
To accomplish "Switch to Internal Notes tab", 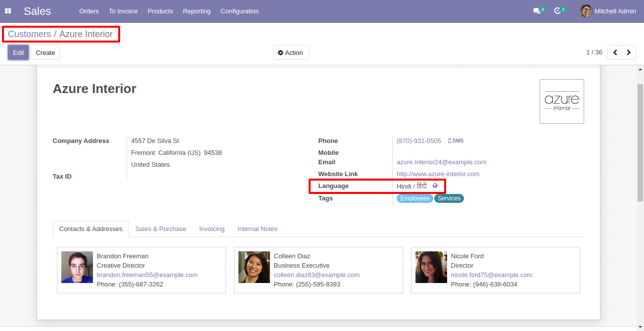I will (257, 229).
